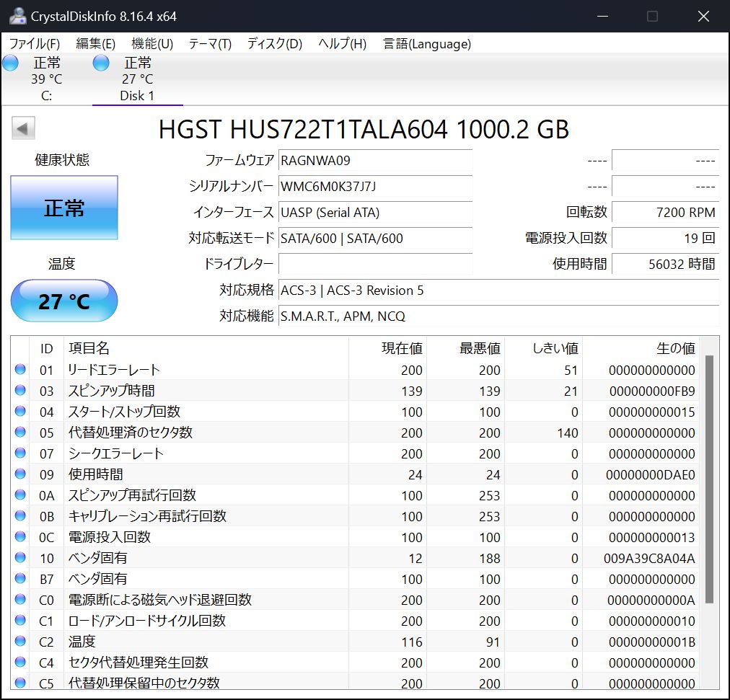
Task: Click status icon of attribute 07 シークエラーレート
Action: 20,453
